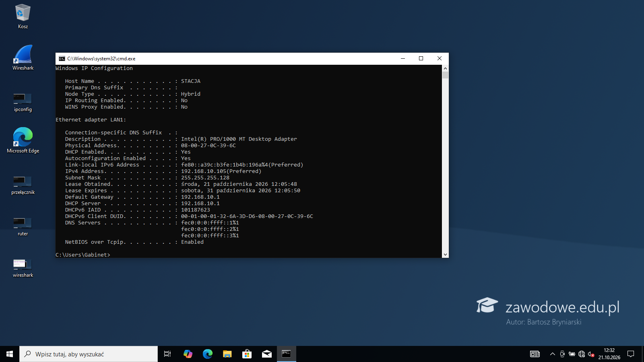Click the host name STACJA value
This screenshot has height=362, width=644.
[x=191, y=81]
